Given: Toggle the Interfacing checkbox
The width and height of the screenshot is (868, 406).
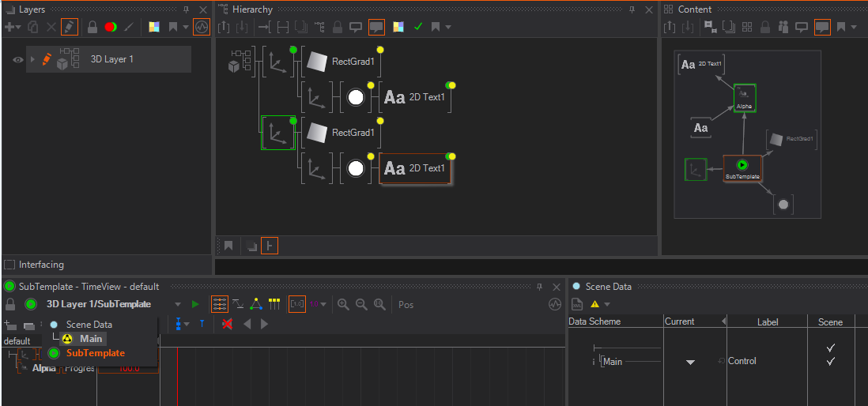Looking at the screenshot, I should pyautogui.click(x=9, y=265).
